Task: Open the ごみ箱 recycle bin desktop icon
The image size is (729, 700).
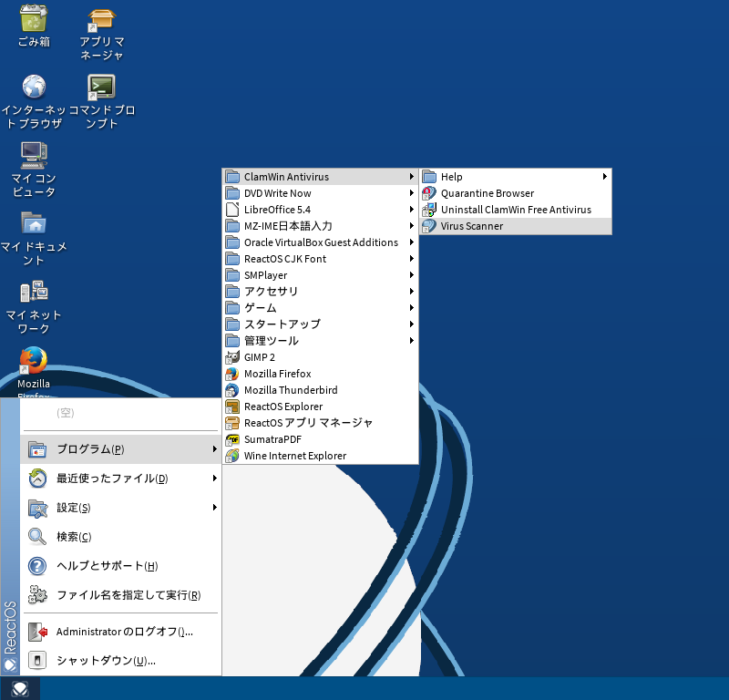Action: click(34, 17)
